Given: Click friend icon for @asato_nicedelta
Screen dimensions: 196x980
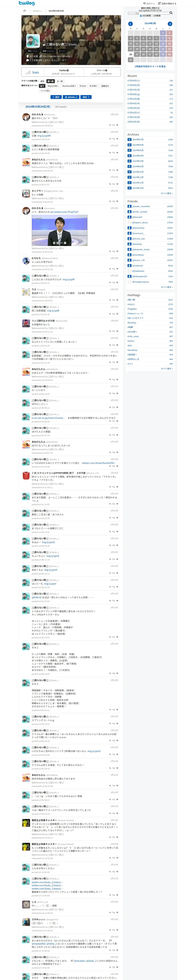Looking at the screenshot, I should pos(129,206).
